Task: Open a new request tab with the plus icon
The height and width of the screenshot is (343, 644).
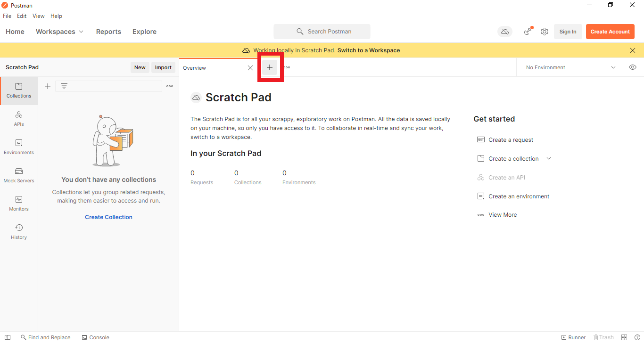Action: coord(270,67)
